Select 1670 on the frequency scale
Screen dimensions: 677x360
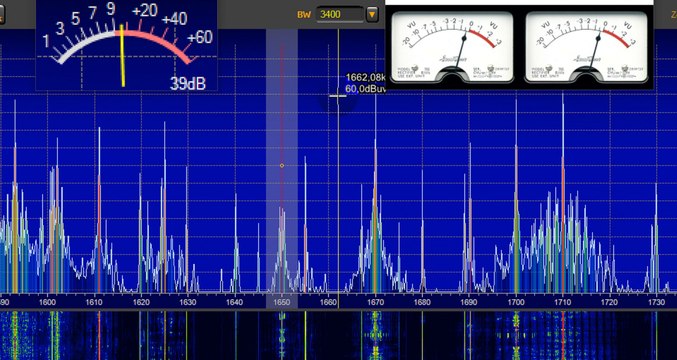tap(376, 302)
